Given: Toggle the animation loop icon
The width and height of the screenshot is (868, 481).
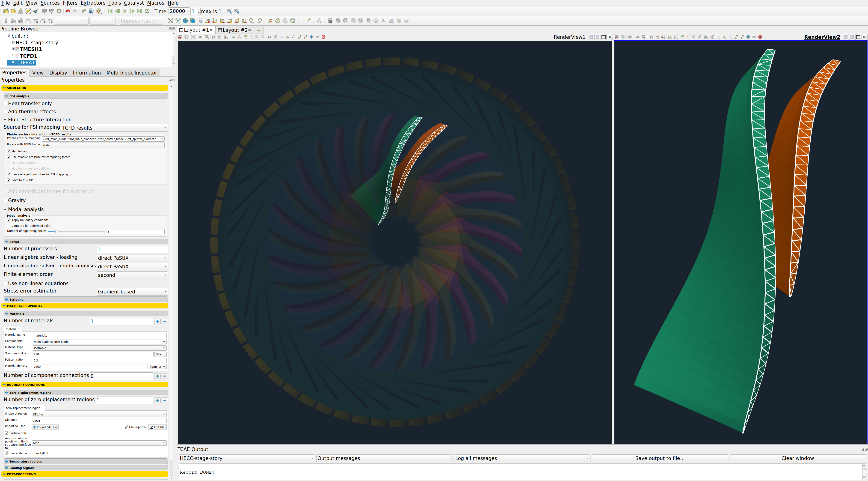Looking at the screenshot, I should pos(147,11).
